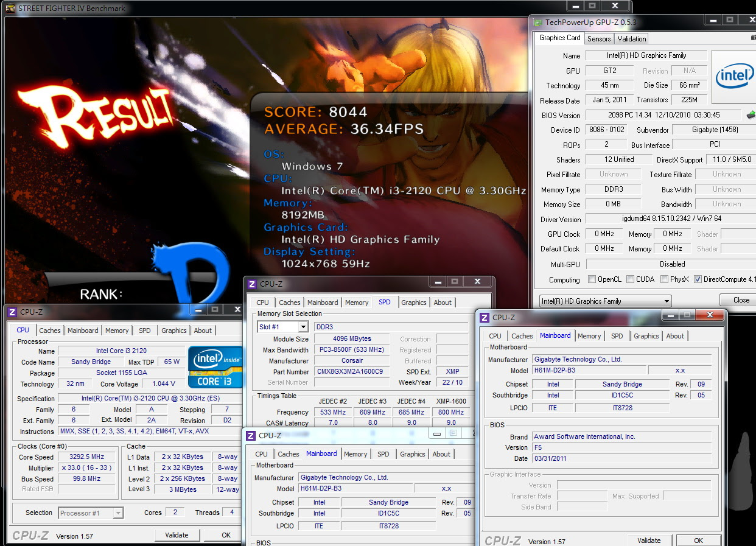Click the CPU-Z icon on the SPD window
The image size is (756, 546).
pos(252,284)
